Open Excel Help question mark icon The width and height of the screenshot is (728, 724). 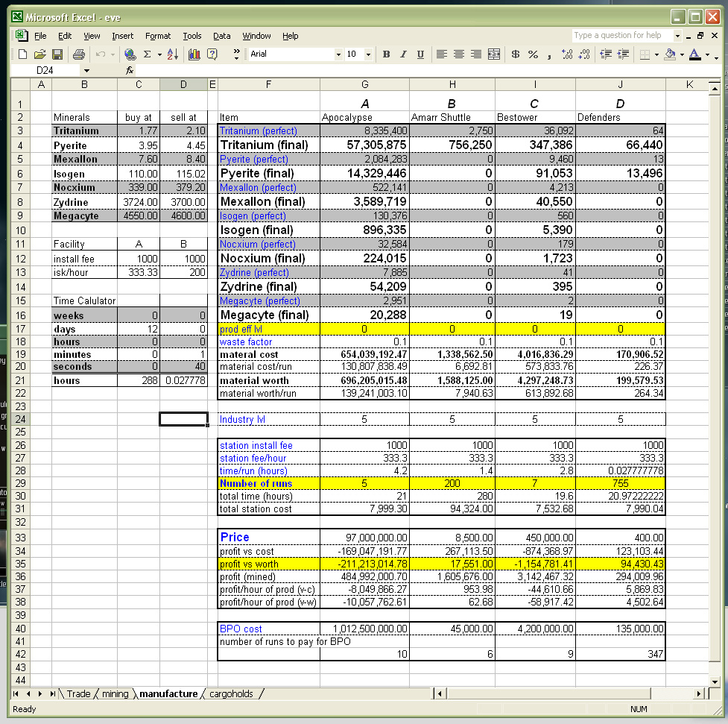(212, 54)
